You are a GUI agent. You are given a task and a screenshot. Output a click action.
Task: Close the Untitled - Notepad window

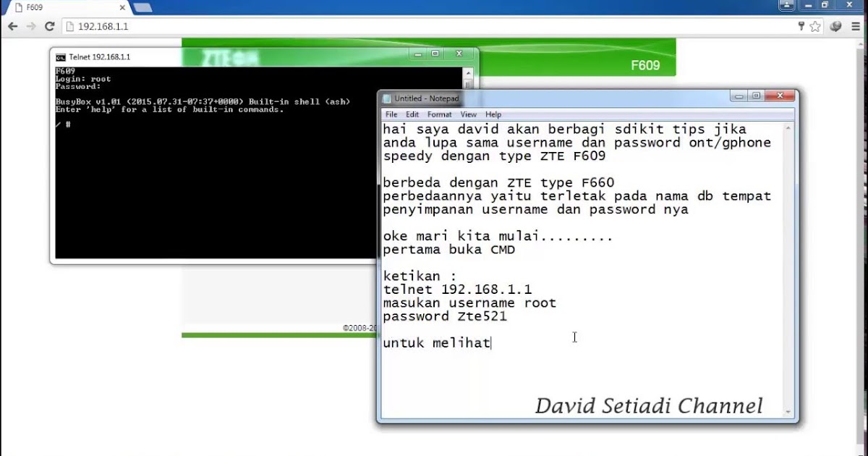click(780, 96)
